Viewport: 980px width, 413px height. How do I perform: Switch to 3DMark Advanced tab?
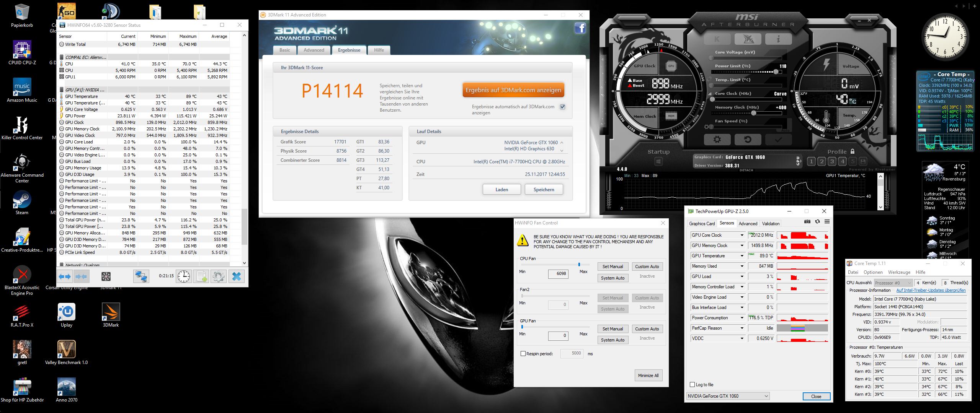coord(314,50)
